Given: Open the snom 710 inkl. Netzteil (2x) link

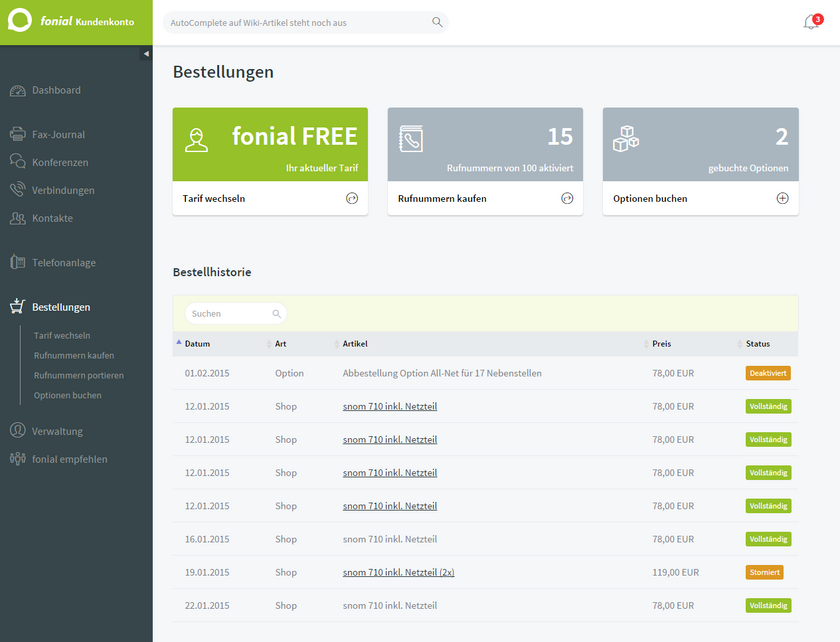Looking at the screenshot, I should coord(398,573).
